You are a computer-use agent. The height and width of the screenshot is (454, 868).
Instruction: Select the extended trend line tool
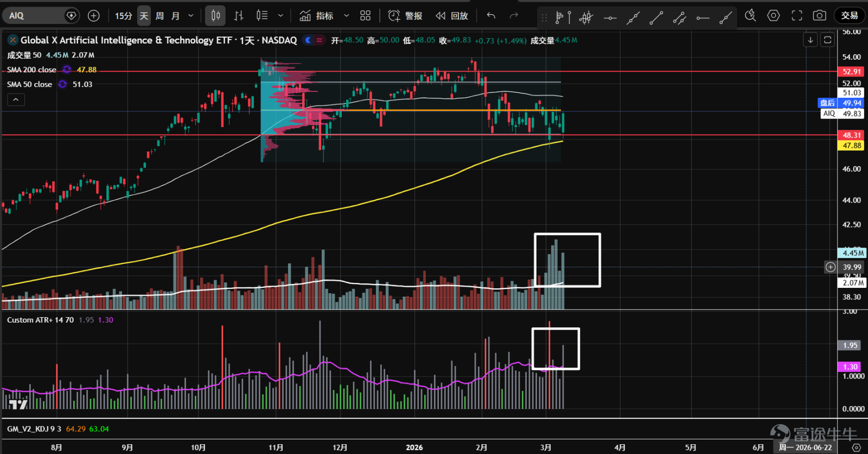(x=633, y=18)
